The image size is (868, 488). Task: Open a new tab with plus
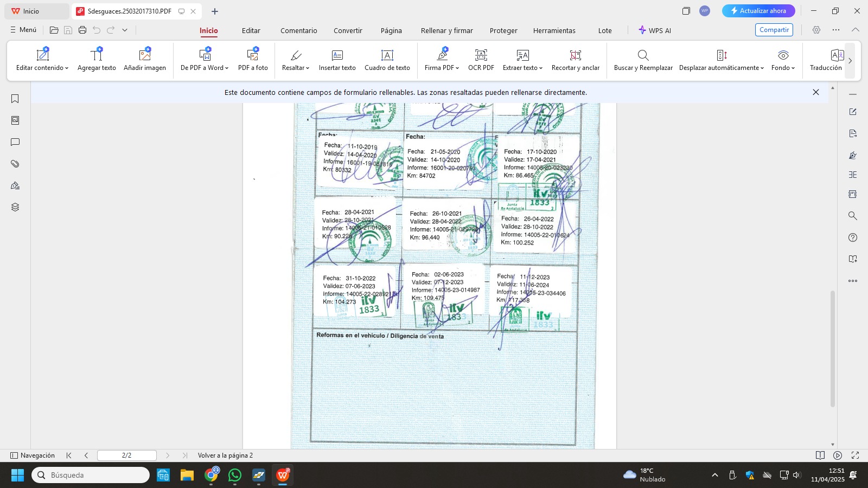coord(215,11)
